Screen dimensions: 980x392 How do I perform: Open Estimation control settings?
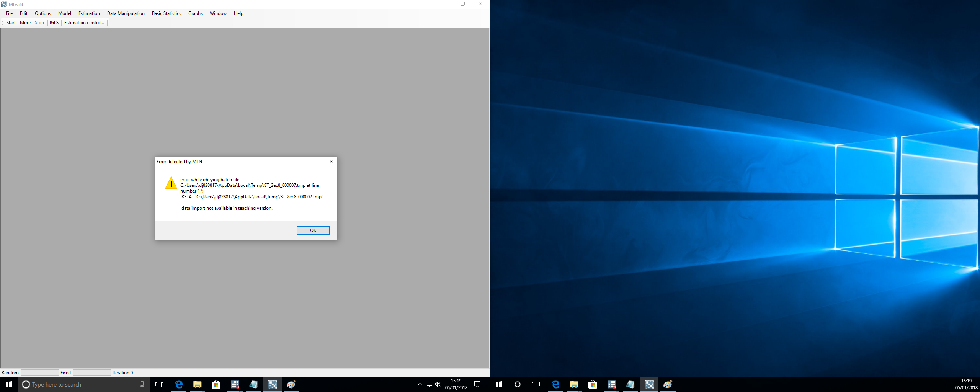84,23
